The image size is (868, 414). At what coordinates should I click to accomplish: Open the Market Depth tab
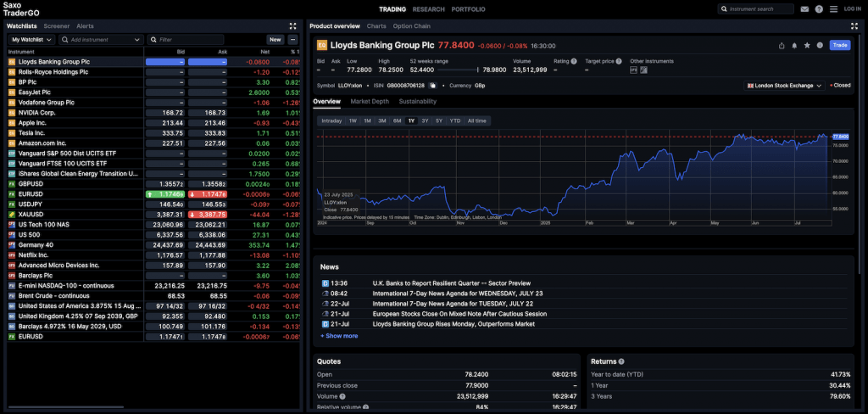(370, 102)
